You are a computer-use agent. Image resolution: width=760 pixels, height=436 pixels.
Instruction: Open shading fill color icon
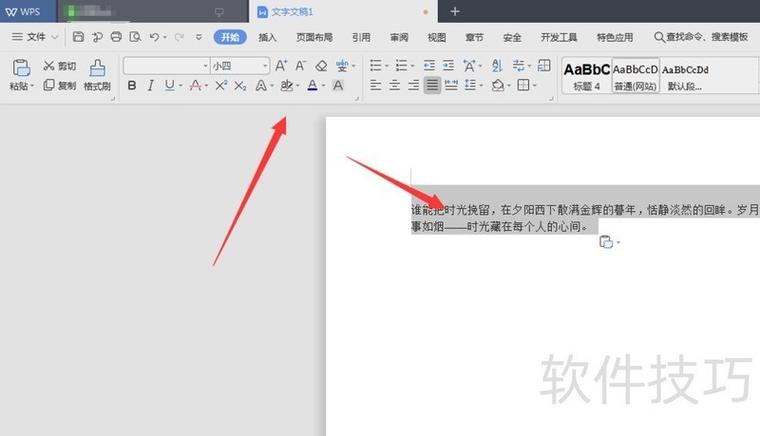498,86
